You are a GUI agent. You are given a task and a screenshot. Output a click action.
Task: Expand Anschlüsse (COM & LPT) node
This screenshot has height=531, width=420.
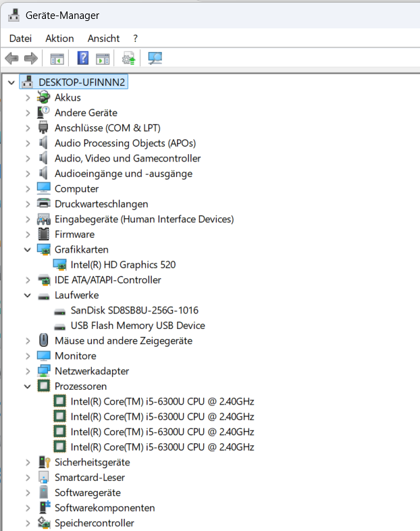[28, 128]
